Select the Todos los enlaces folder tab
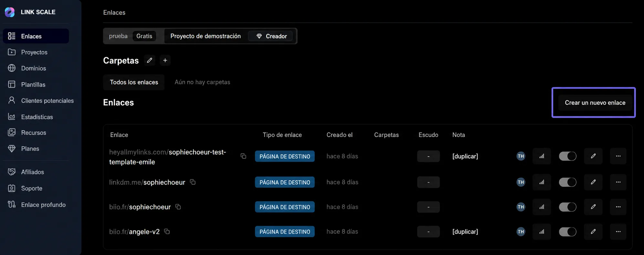Image resolution: width=644 pixels, height=255 pixels. pos(134,82)
